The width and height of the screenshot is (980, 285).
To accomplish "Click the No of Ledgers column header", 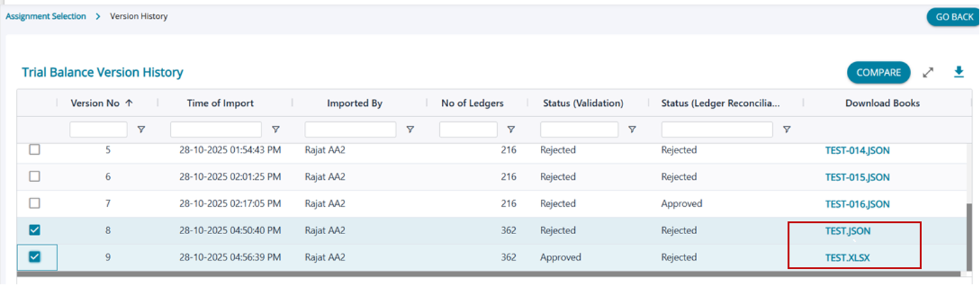I will [472, 103].
